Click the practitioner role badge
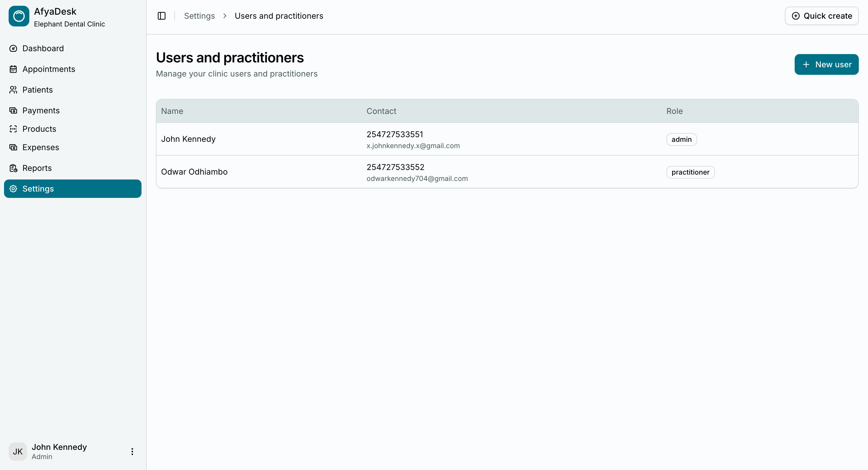Image resolution: width=868 pixels, height=470 pixels. click(690, 172)
